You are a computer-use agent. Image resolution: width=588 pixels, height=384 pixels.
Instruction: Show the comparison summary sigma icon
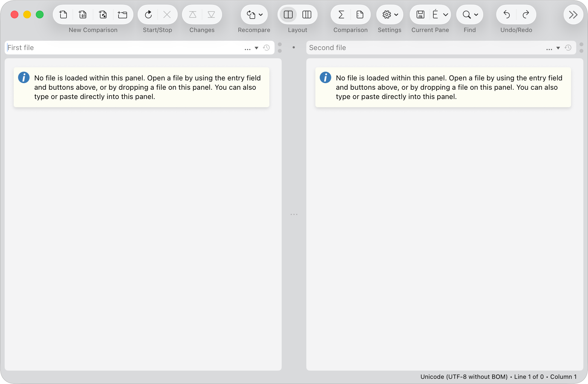tap(341, 14)
